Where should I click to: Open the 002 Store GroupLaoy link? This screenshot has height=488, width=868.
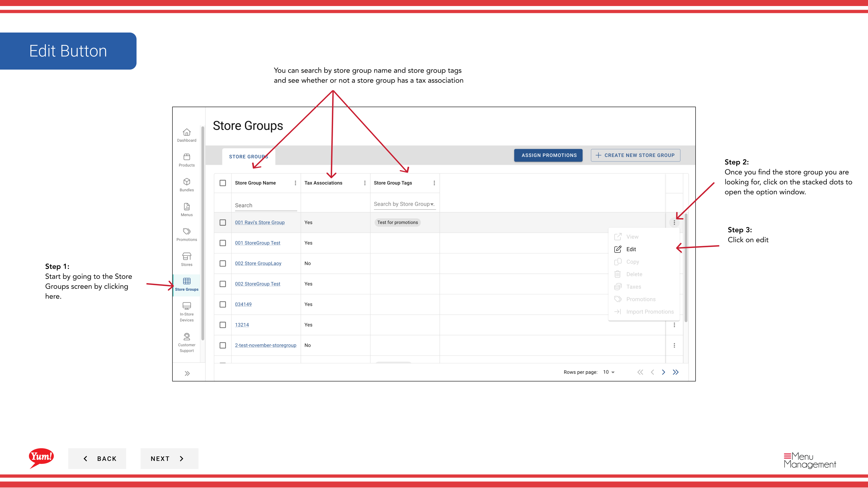(x=258, y=263)
